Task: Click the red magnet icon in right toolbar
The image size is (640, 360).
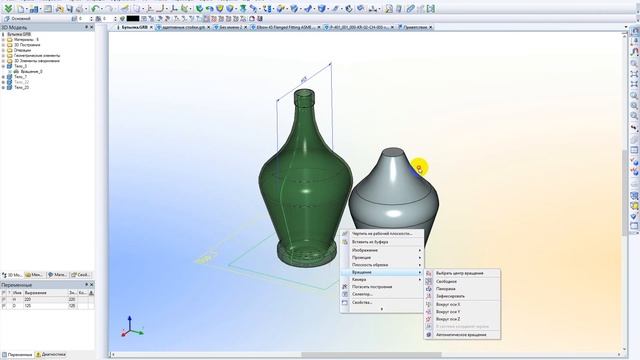Action: [x=634, y=52]
